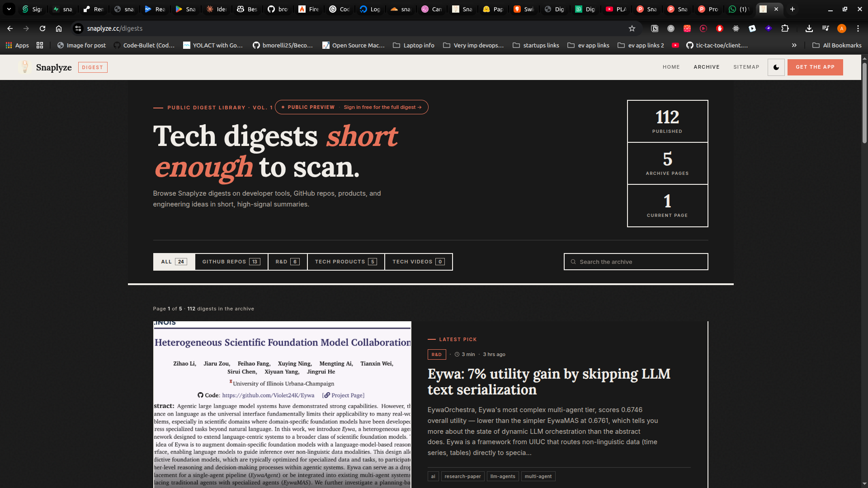The height and width of the screenshot is (488, 868).
Task: Open the React DevTools extension icon
Action: [736, 28]
